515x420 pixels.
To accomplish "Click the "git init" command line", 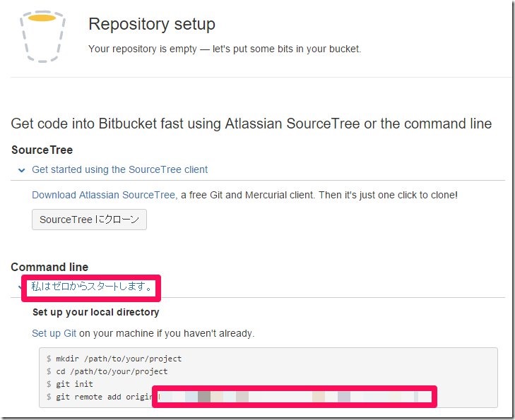I will [74, 384].
